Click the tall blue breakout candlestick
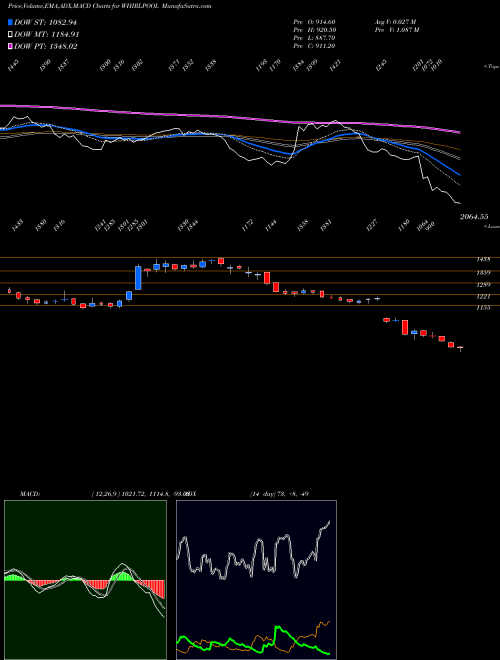 [x=138, y=277]
